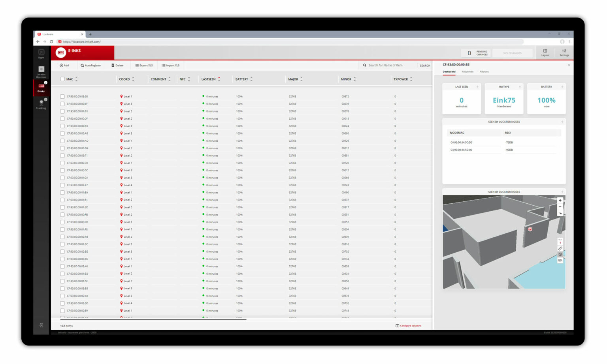Sort by the LASTSEEN column arrows
Image resolution: width=607 pixels, height=364 pixels.
(x=219, y=79)
